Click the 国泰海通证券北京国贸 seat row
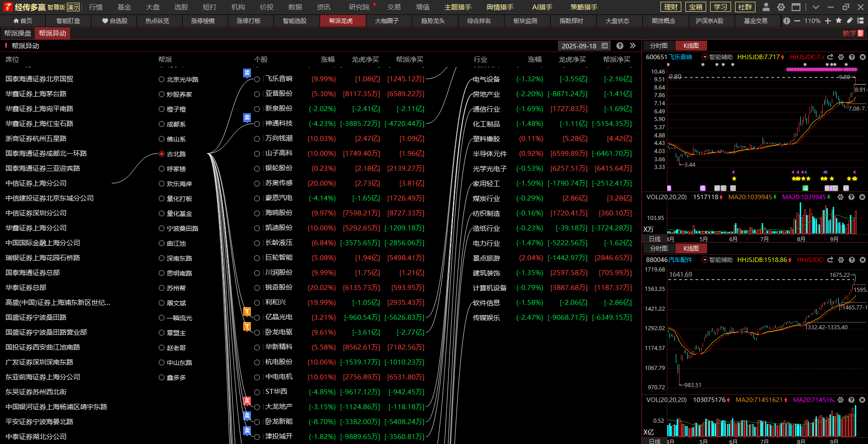This screenshot has height=444, width=868. (39, 79)
